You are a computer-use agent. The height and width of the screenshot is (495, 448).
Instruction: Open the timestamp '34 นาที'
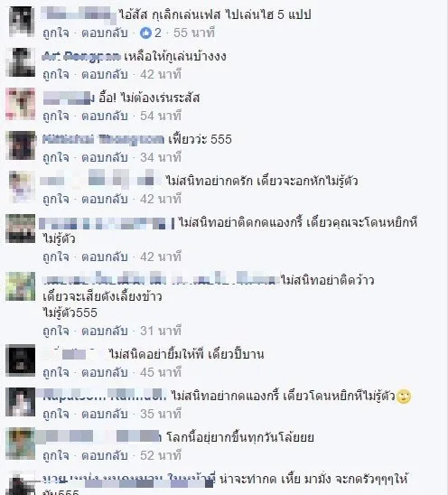click(161, 157)
